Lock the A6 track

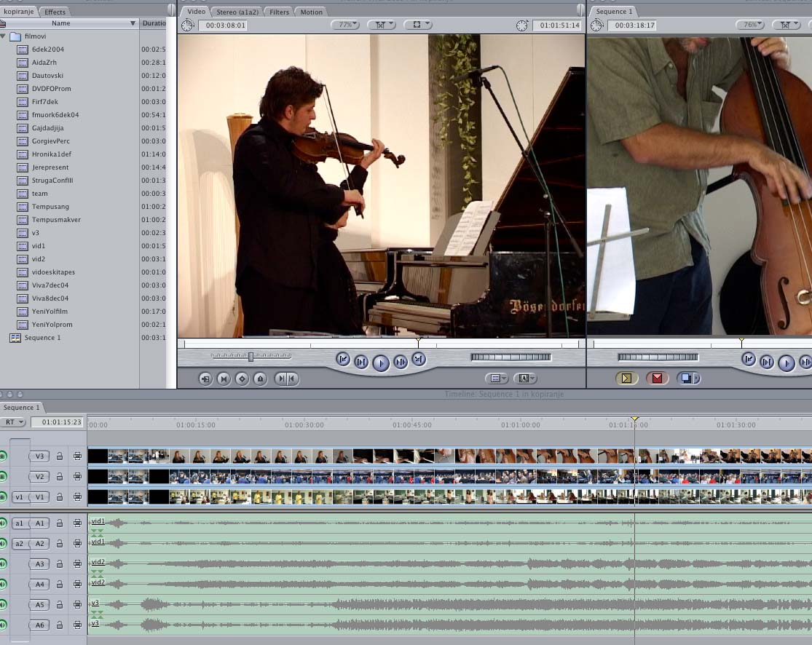pyautogui.click(x=60, y=625)
